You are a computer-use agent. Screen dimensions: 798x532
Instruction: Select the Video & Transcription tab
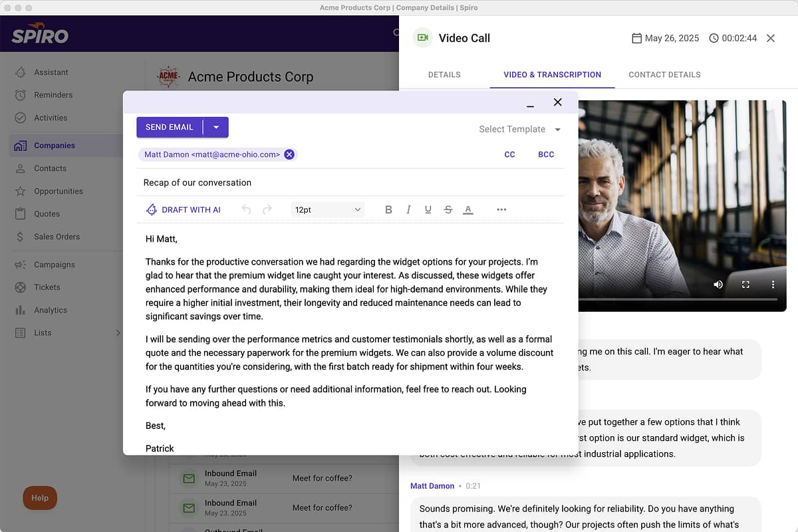(x=553, y=74)
